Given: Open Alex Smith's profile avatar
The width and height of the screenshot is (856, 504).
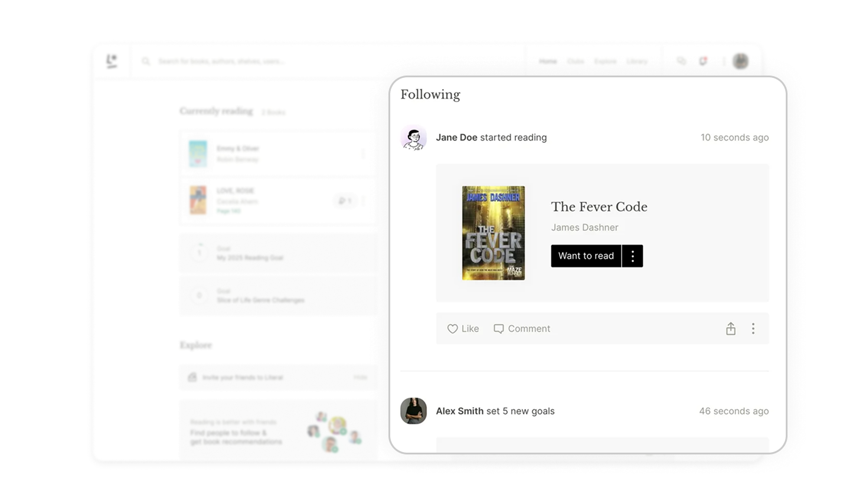Looking at the screenshot, I should point(413,411).
